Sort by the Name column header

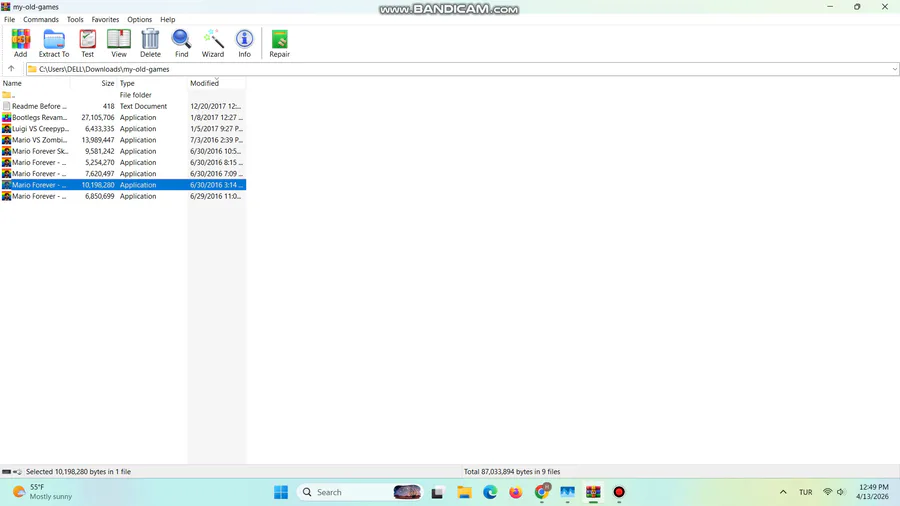[x=35, y=83]
